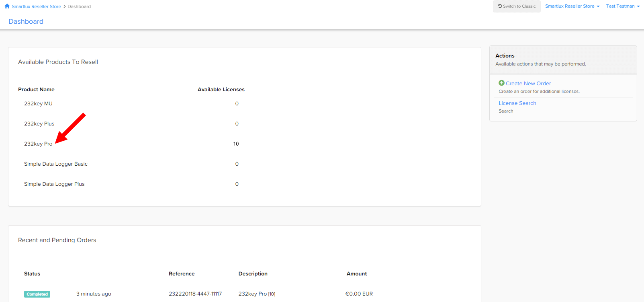Click the Status column header
Screen dimensions: 644x302
(32, 273)
